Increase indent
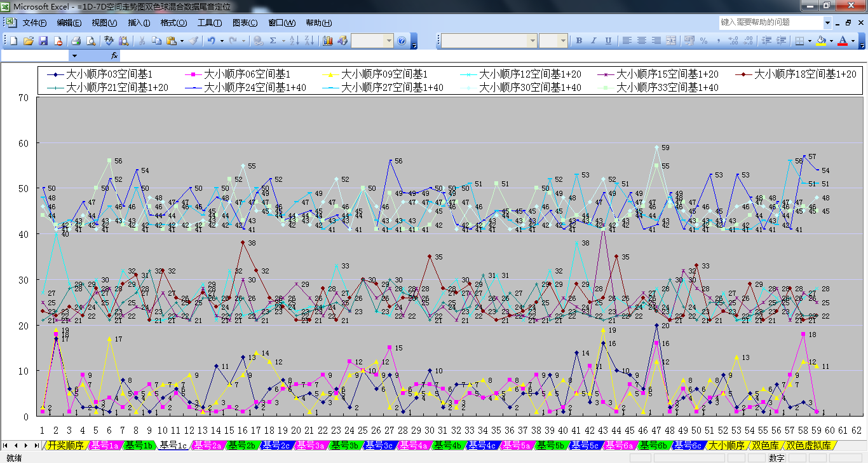The width and height of the screenshot is (868, 463). click(780, 41)
